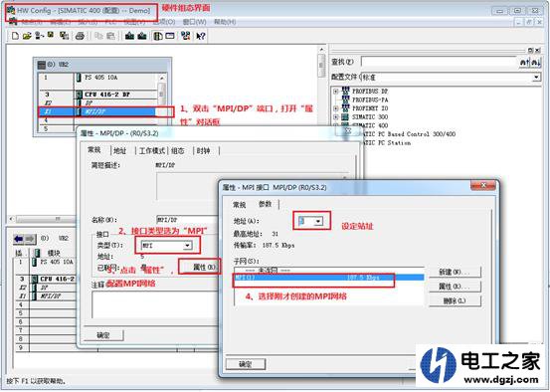Switch to the 常规 tab in MPI interface dialog
550x392 pixels.
coord(240,205)
